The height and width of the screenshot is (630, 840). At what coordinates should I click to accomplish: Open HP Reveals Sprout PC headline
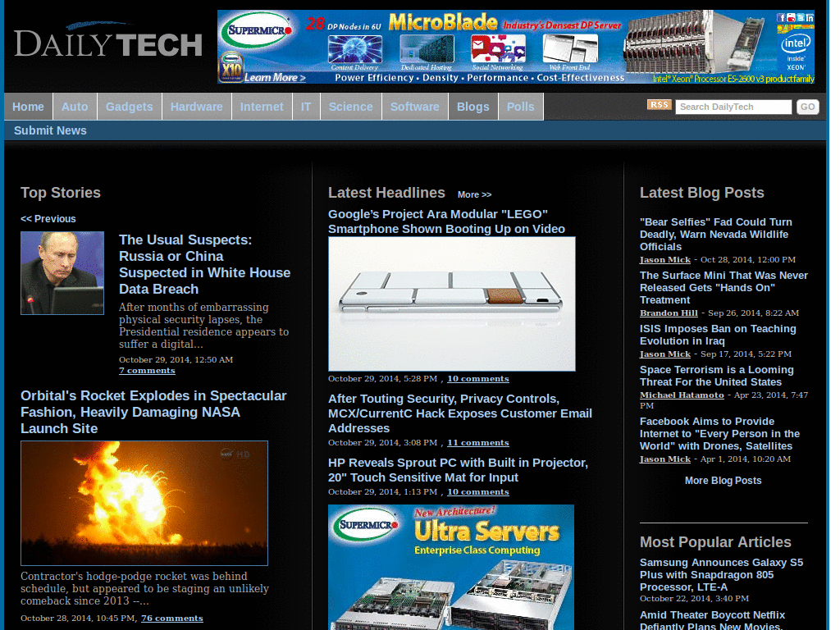(x=458, y=470)
